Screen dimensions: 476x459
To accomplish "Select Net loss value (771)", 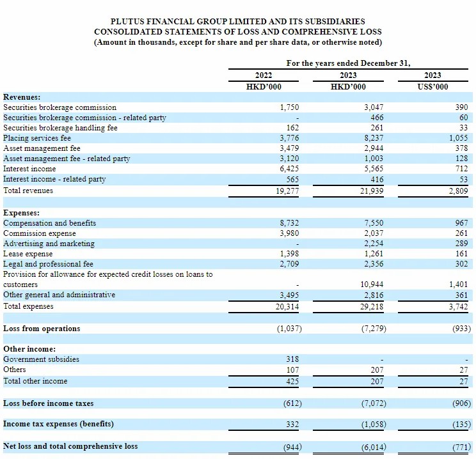I will click(461, 447).
